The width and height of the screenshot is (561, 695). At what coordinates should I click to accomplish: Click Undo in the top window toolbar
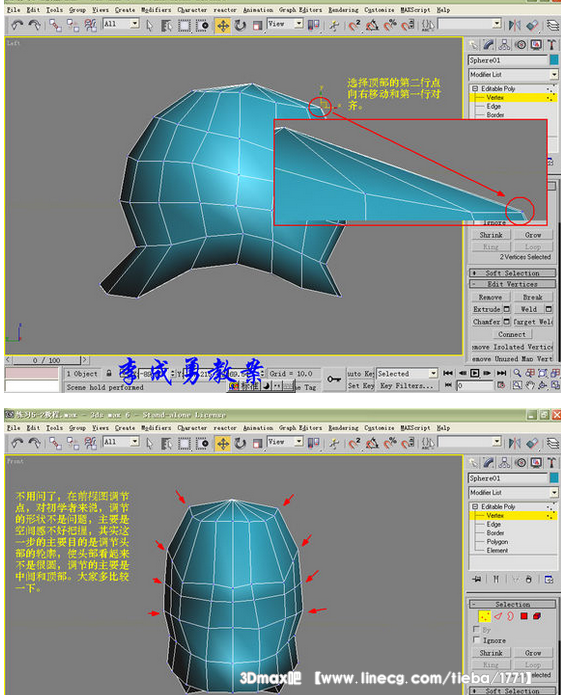17,25
